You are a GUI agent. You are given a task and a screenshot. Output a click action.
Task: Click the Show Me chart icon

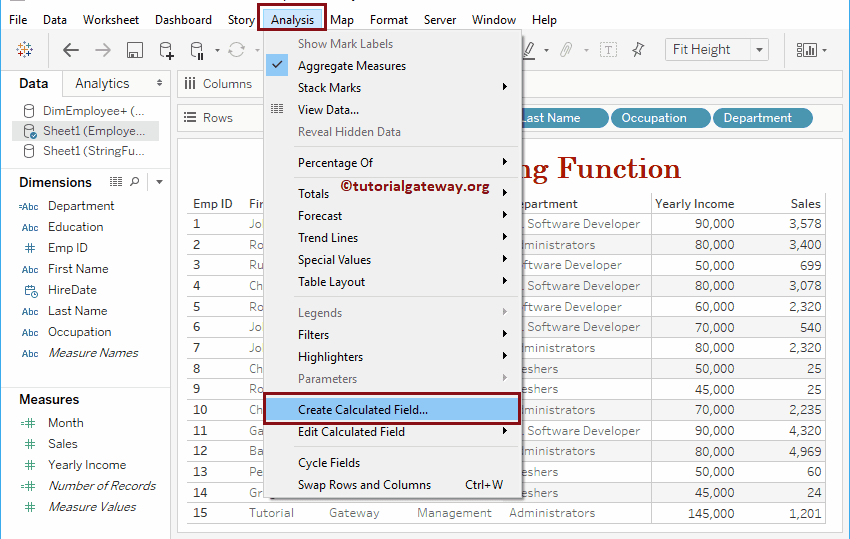pyautogui.click(x=807, y=50)
